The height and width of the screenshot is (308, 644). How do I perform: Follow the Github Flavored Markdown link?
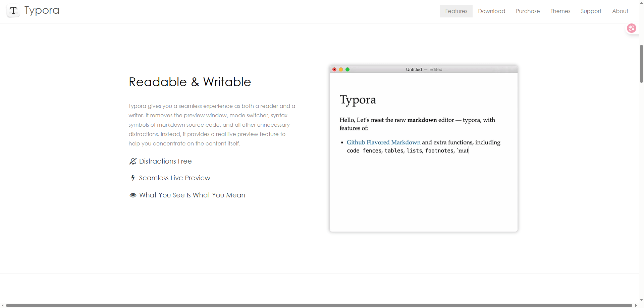[x=383, y=142]
